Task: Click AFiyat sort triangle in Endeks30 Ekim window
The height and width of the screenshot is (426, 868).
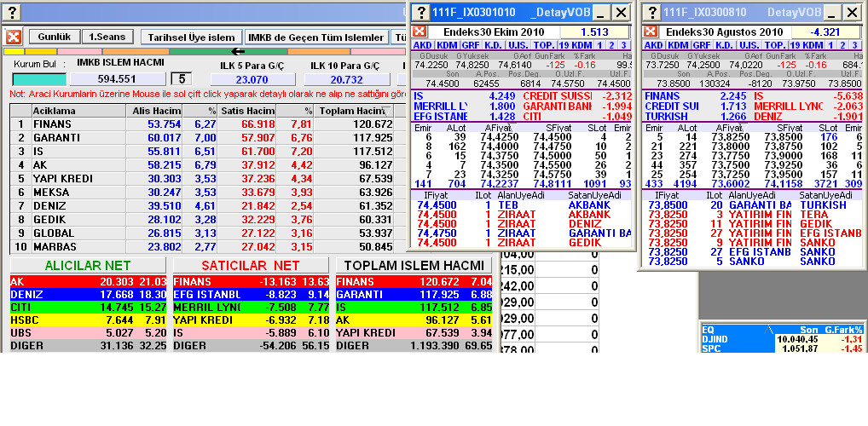Action: pyautogui.click(x=513, y=129)
